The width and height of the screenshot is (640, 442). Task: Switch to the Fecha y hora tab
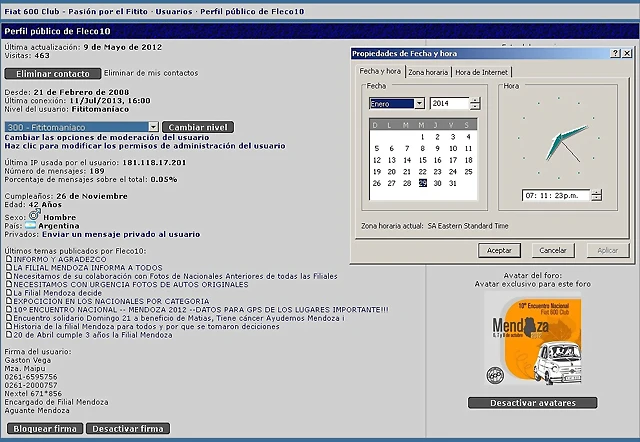click(380, 71)
